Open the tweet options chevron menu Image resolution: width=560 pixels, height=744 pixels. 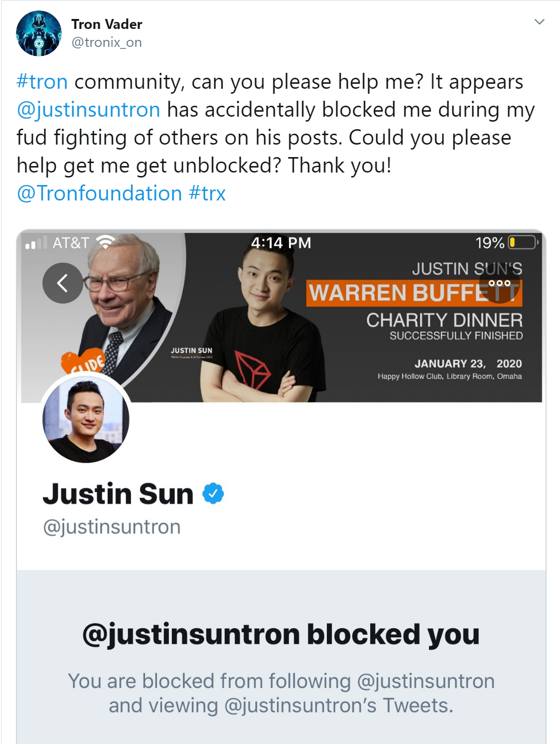(x=539, y=22)
